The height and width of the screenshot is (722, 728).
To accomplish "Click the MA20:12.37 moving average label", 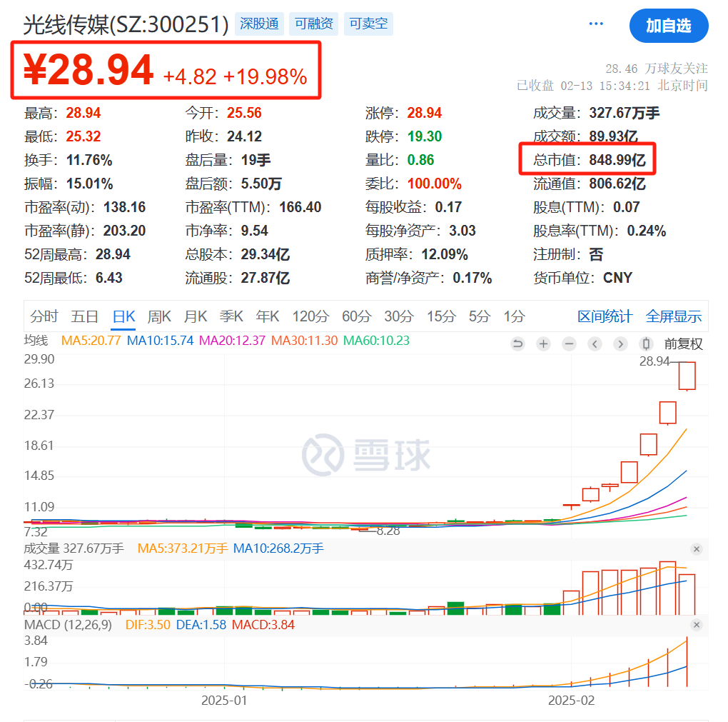I will pyautogui.click(x=232, y=341).
